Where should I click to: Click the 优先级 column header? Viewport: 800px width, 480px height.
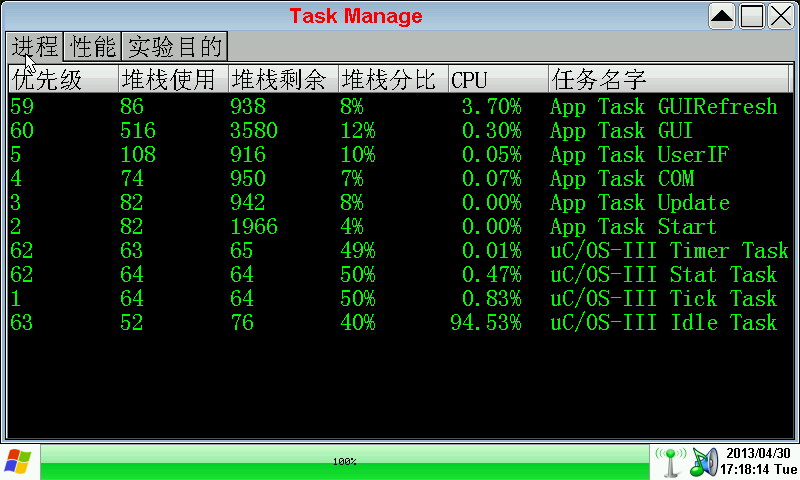(63, 80)
